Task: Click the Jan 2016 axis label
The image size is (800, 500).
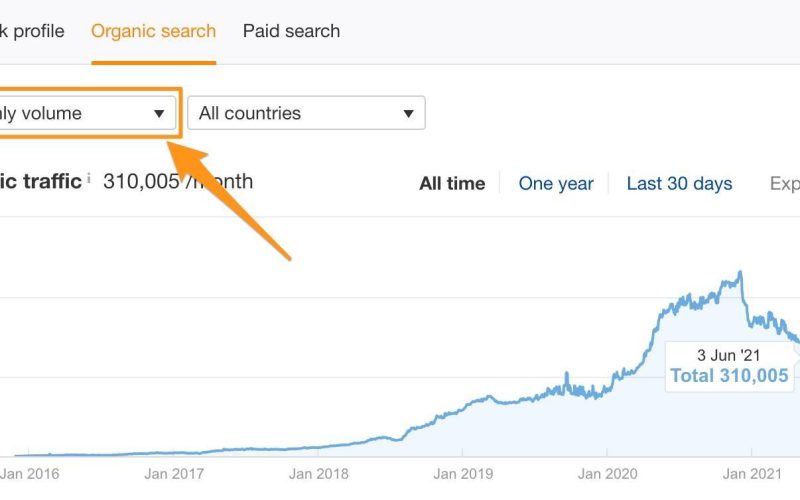Action: (30, 474)
